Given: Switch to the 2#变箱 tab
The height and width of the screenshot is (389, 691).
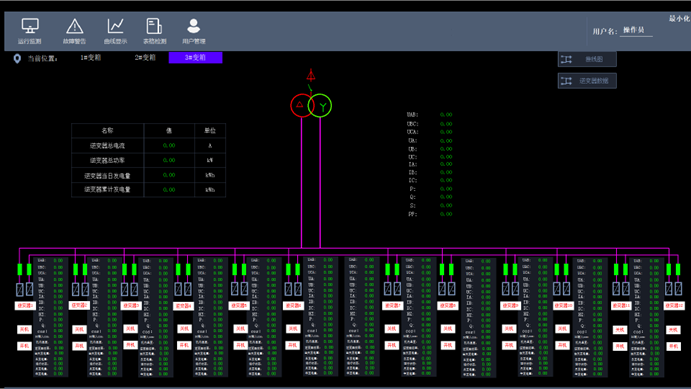Looking at the screenshot, I should 145,58.
